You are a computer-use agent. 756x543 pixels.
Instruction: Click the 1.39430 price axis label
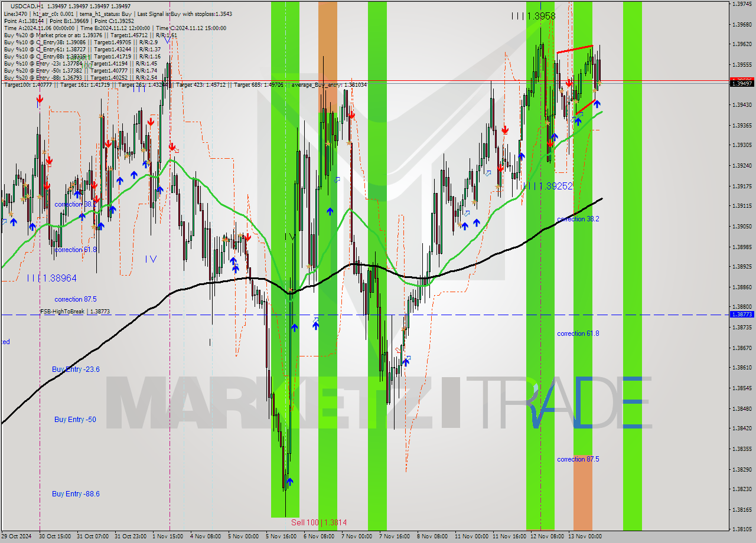coord(742,105)
